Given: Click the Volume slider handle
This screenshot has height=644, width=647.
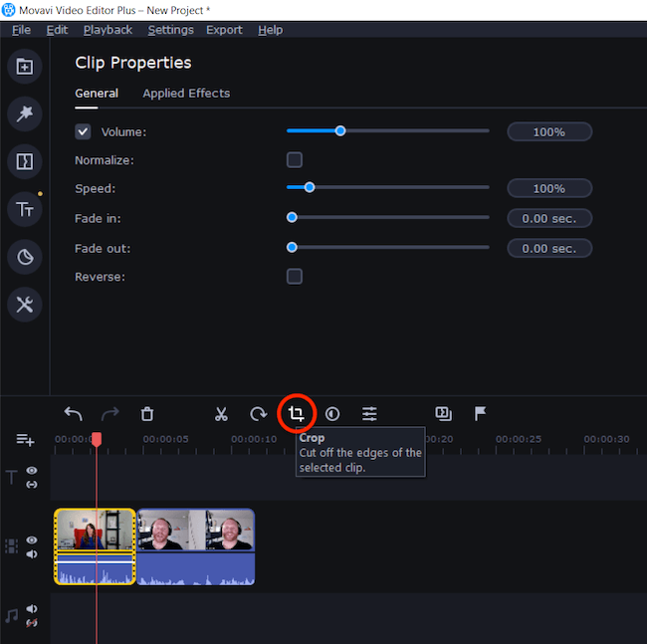Looking at the screenshot, I should pyautogui.click(x=340, y=131).
